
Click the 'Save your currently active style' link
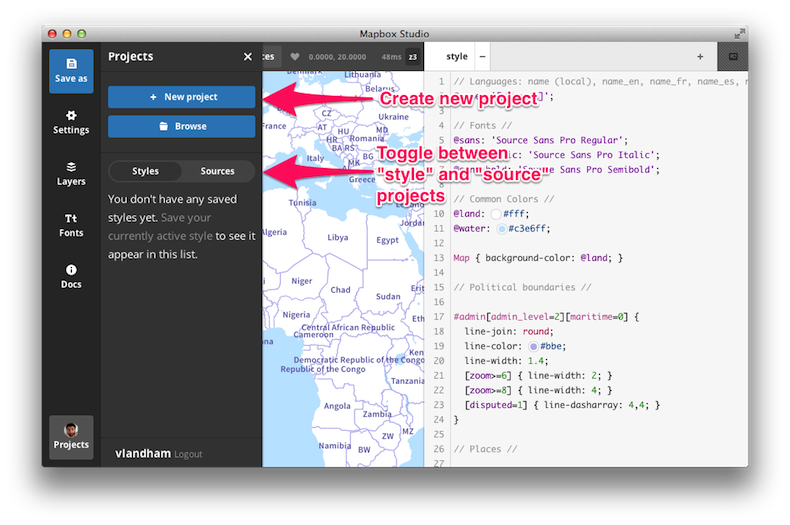click(160, 227)
